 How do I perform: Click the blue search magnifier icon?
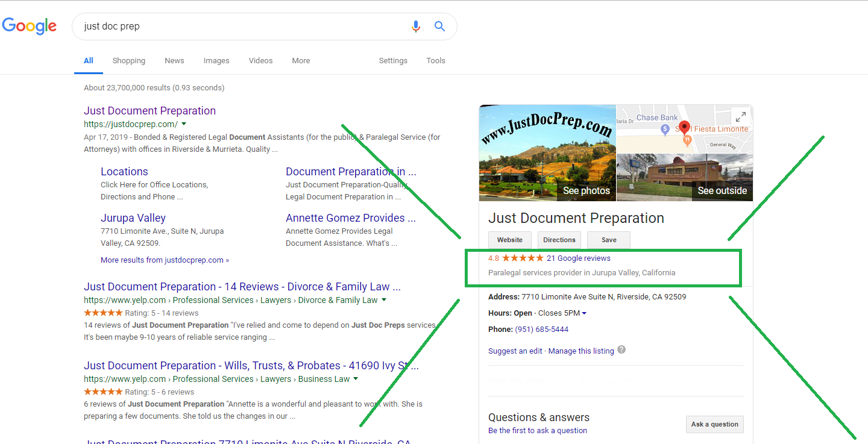pos(439,27)
